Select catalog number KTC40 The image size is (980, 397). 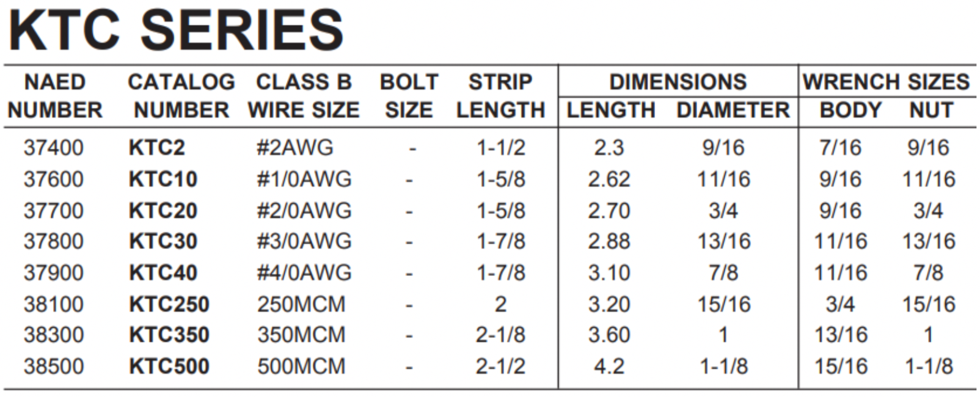[163, 272]
